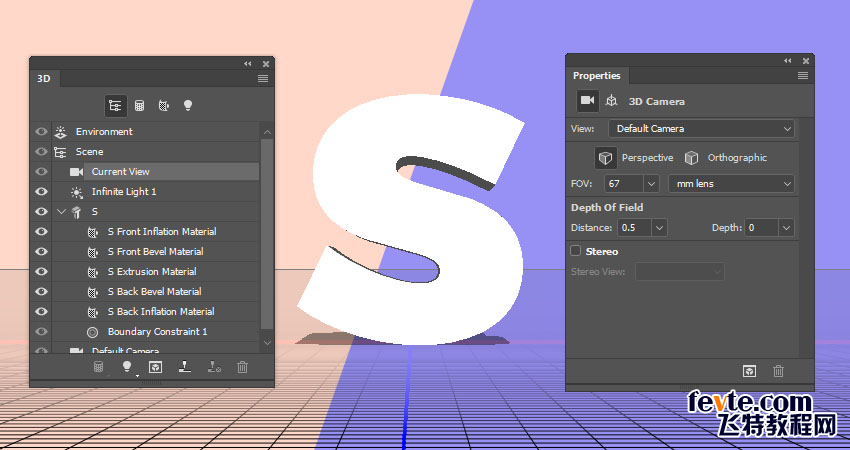Add new light to scene button
The height and width of the screenshot is (450, 850).
tap(127, 367)
